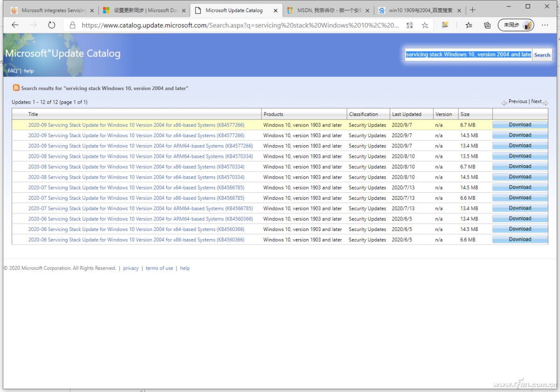This screenshot has height=392, width=560.
Task: Click the Search button
Action: pos(542,55)
